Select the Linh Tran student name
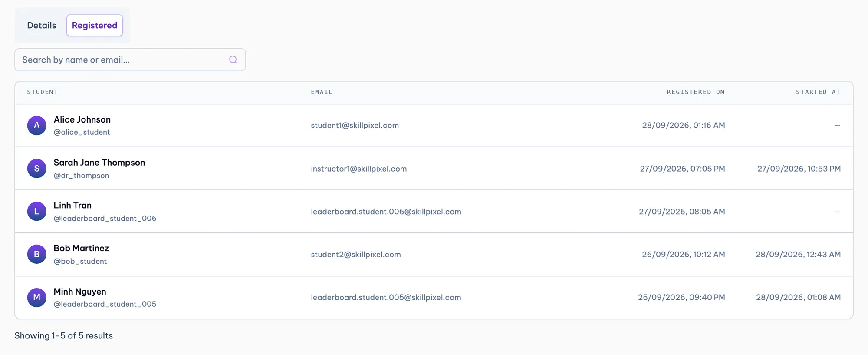 tap(72, 206)
